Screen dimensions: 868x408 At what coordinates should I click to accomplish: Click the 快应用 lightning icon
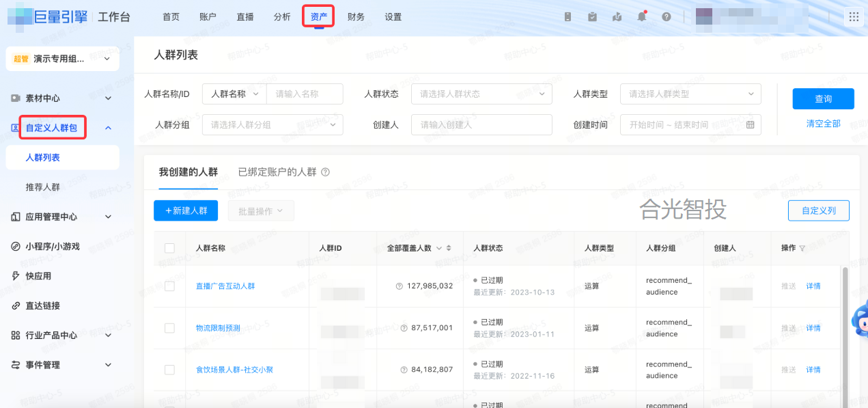16,276
